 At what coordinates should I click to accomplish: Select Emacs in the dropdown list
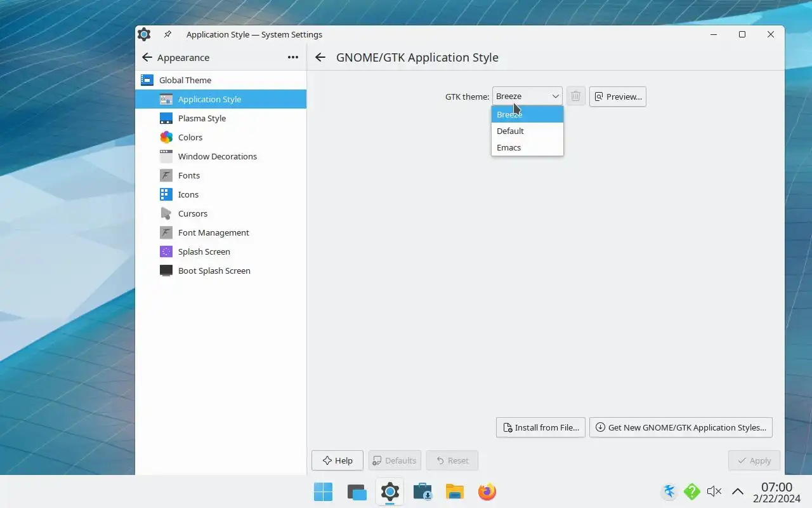527,147
